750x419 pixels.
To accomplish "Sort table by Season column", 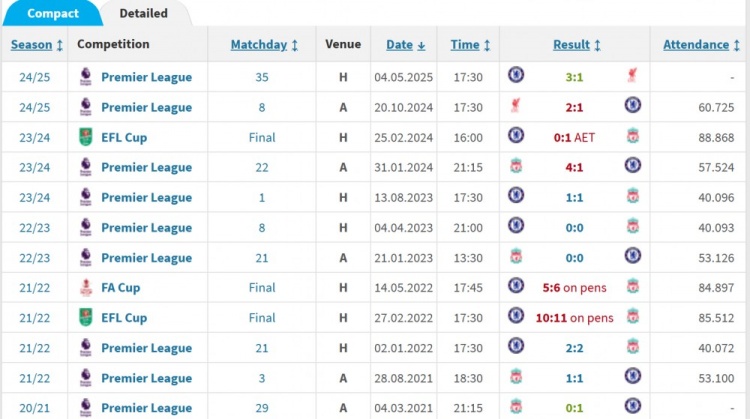I will pos(37,45).
